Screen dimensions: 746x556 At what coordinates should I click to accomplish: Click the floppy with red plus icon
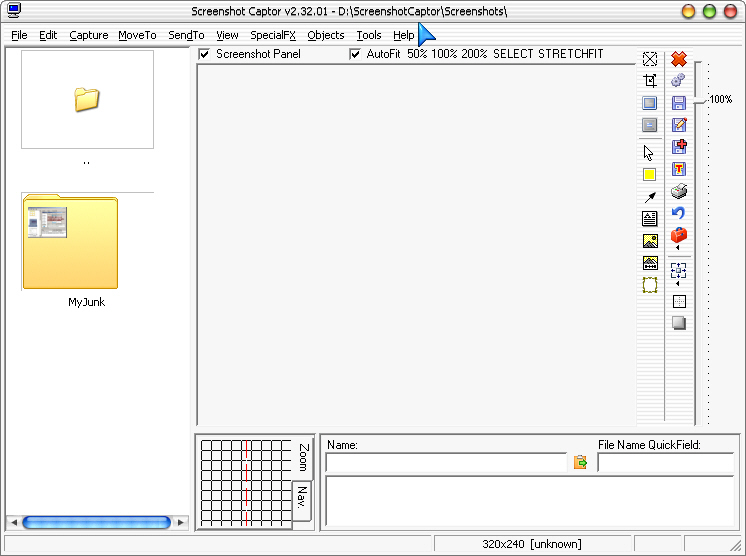[x=679, y=146]
